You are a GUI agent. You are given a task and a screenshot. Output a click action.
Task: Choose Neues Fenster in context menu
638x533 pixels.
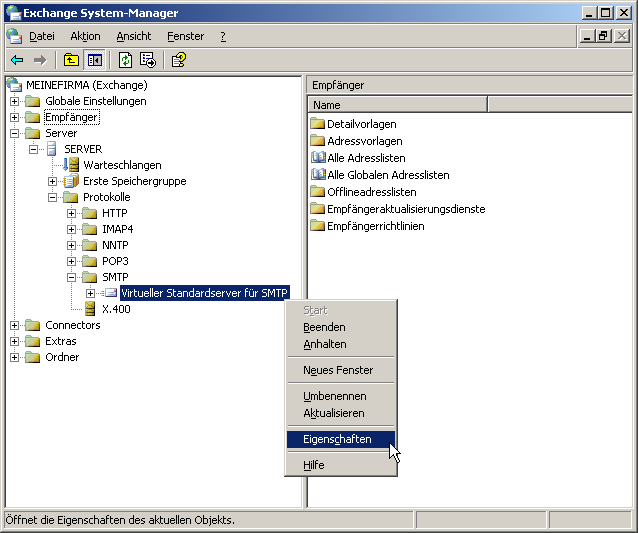(341, 370)
